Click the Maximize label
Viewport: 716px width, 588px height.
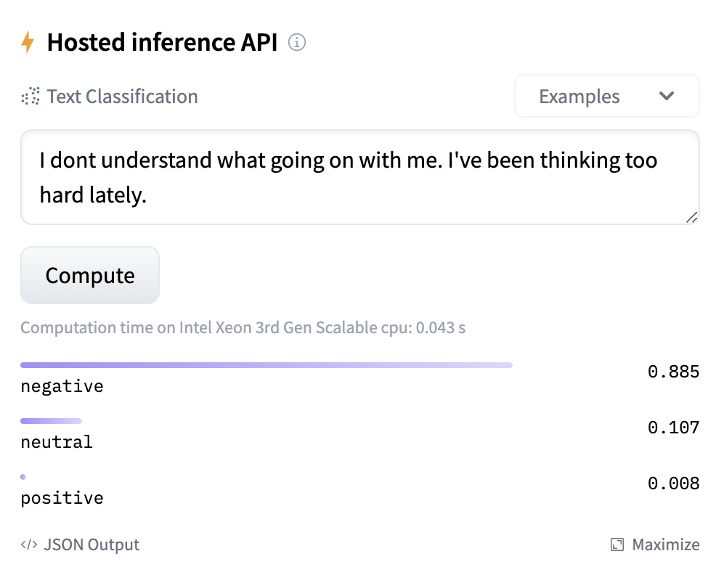(665, 544)
